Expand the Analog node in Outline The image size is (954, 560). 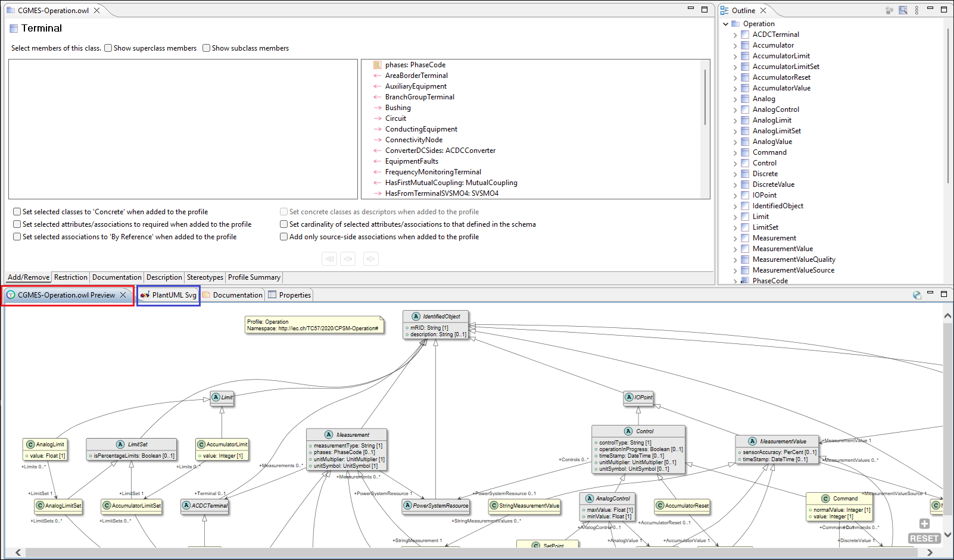(735, 99)
